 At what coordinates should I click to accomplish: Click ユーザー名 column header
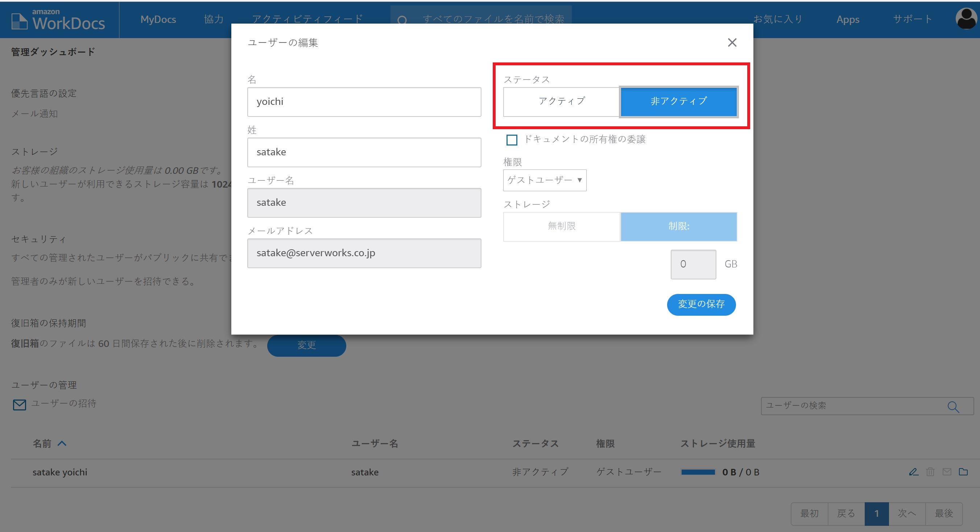click(x=375, y=443)
